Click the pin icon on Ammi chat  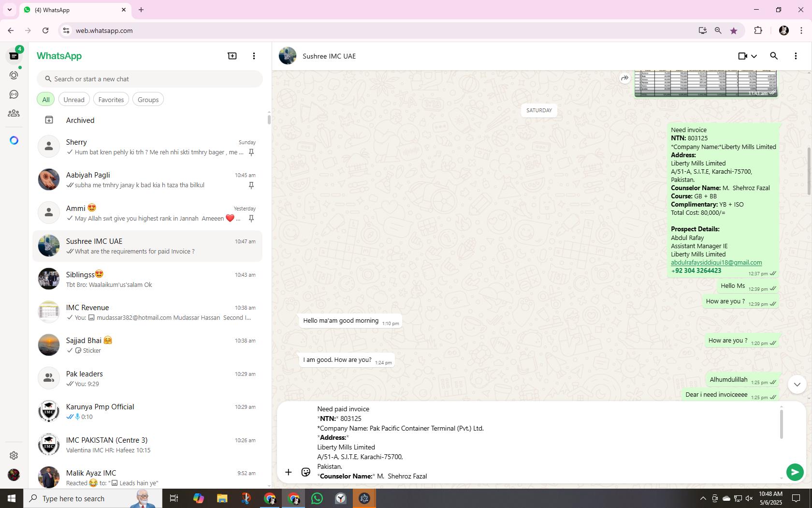click(x=251, y=219)
